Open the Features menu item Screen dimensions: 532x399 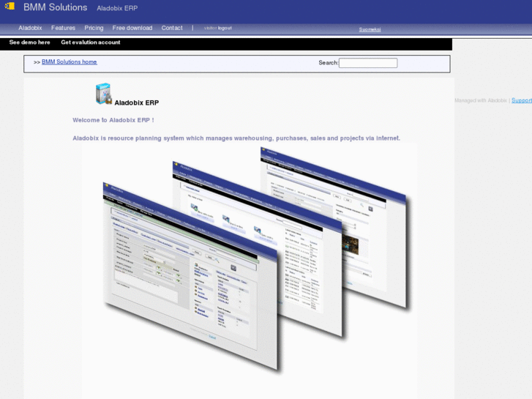(x=63, y=28)
